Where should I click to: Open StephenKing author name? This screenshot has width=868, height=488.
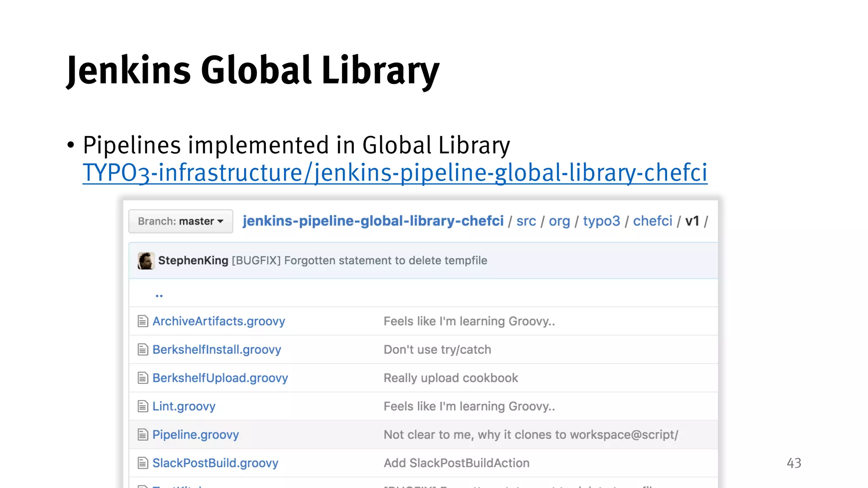point(193,261)
